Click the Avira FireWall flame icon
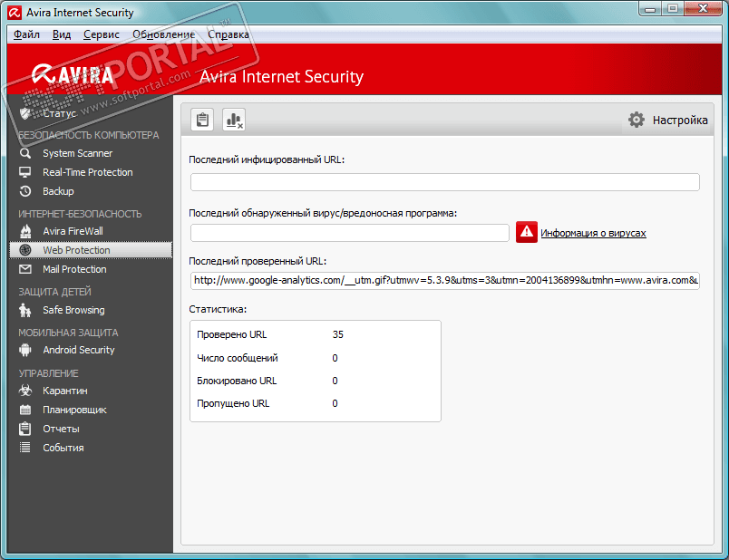 pos(25,231)
